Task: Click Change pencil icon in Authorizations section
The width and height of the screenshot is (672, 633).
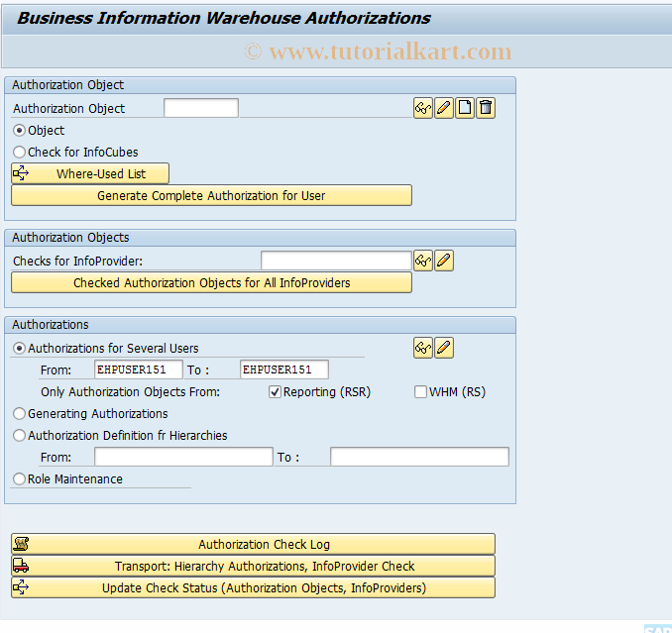Action: point(444,348)
